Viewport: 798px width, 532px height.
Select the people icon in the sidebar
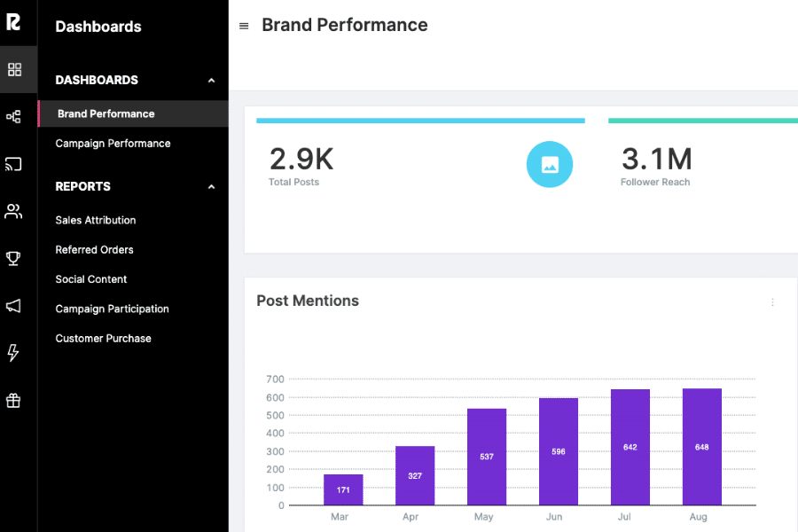[x=14, y=211]
